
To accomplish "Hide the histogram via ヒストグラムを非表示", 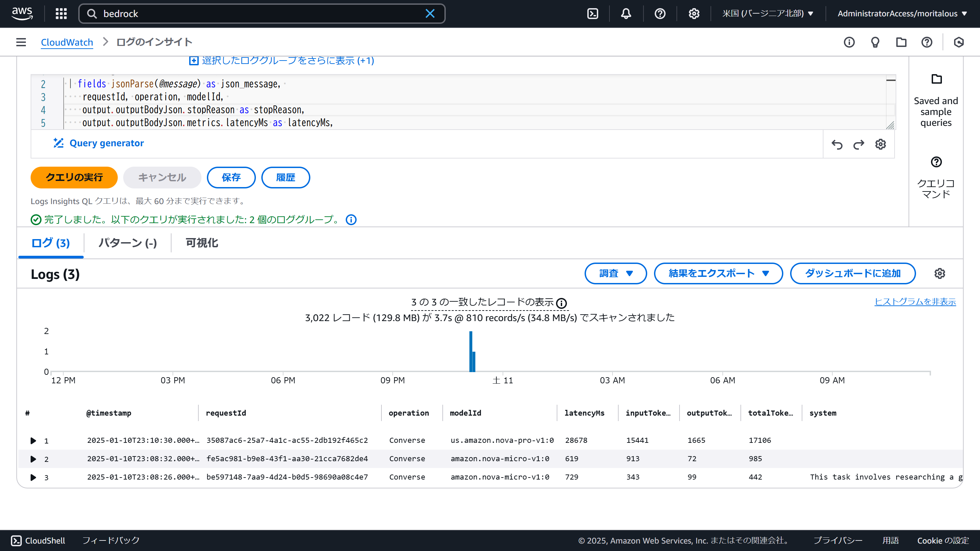I will coord(915,302).
